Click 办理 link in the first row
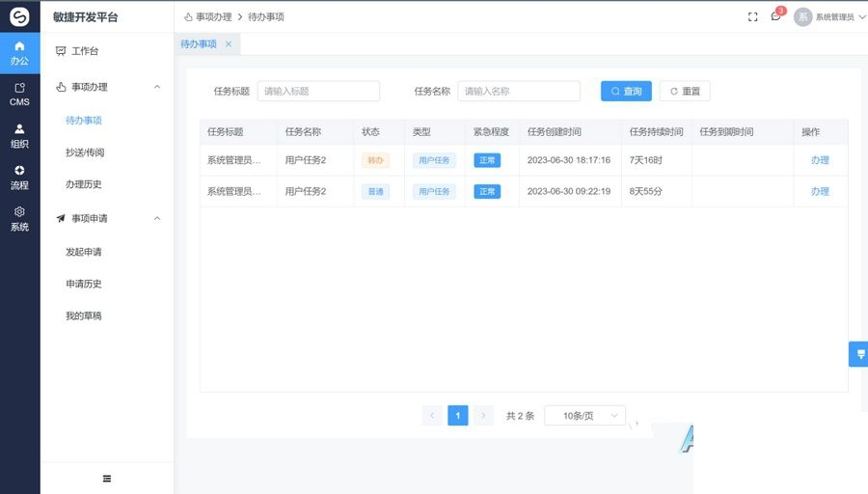 click(x=819, y=160)
